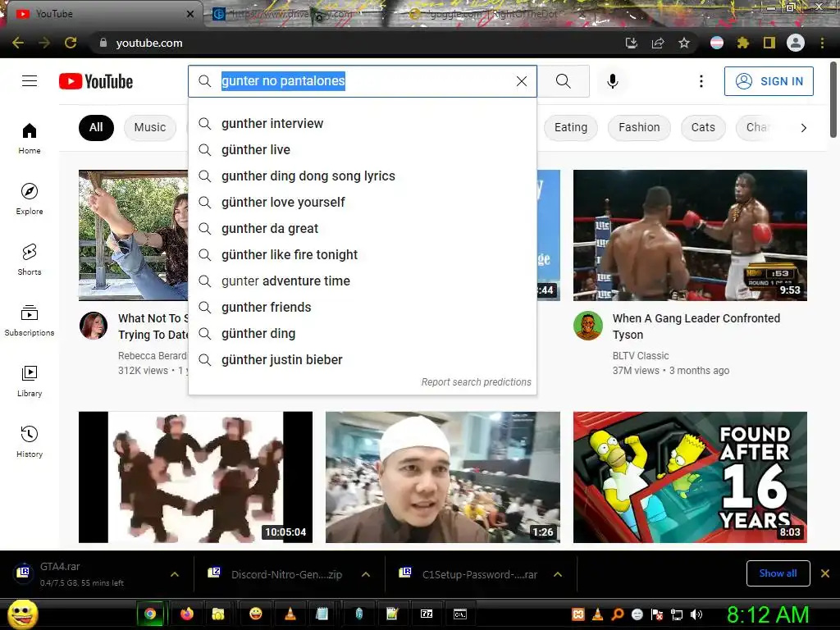
Task: Click the volume speaker tray icon
Action: point(696,614)
